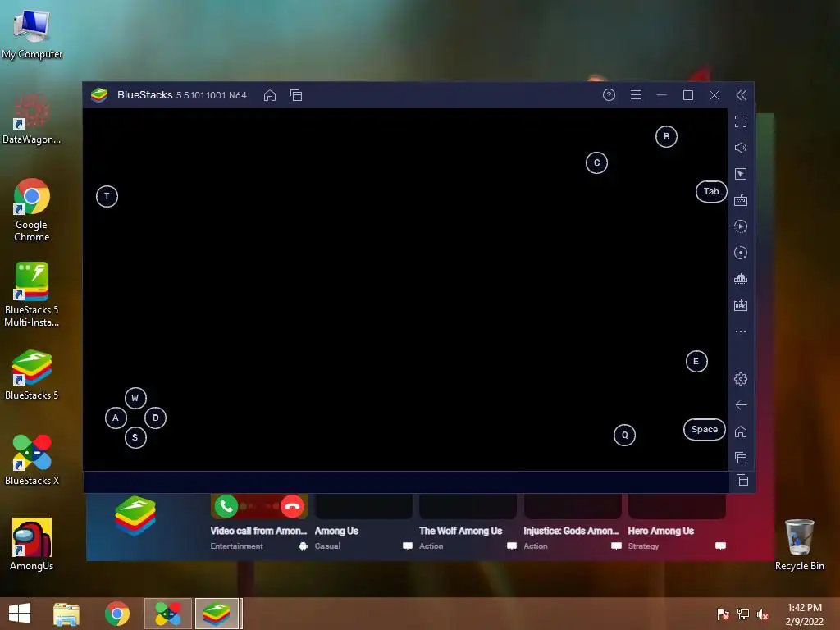Click the taskbar clock showing 1:42 PM

click(x=804, y=614)
